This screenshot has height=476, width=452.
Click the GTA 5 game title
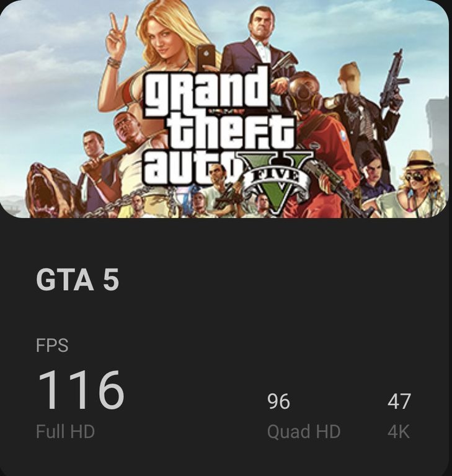(77, 280)
